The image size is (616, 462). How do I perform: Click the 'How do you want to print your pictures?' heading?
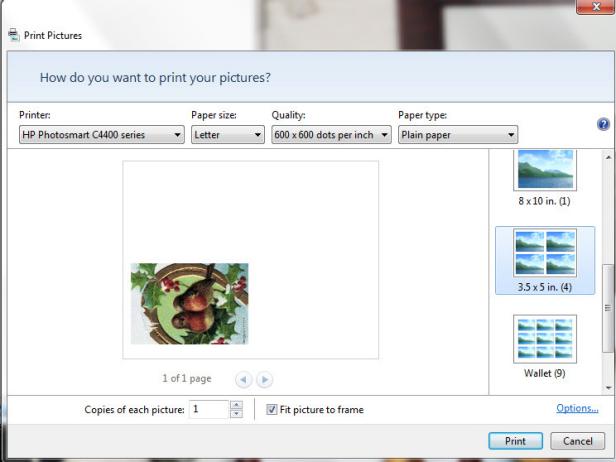tap(155, 78)
